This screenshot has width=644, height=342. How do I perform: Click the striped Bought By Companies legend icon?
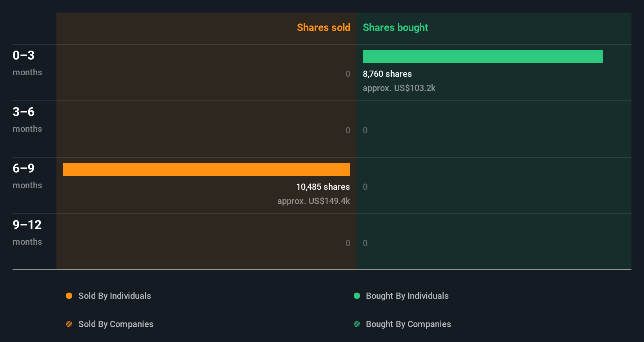357,324
